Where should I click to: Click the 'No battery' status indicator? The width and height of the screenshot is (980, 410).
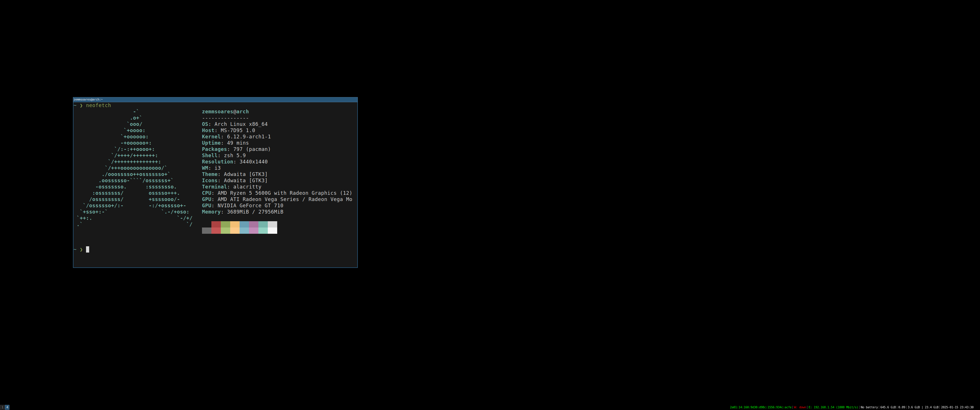869,407
